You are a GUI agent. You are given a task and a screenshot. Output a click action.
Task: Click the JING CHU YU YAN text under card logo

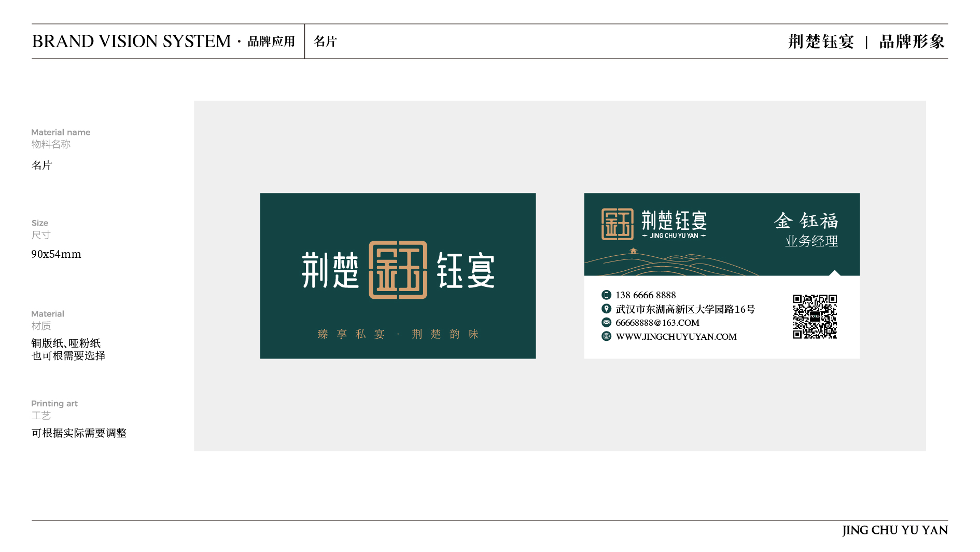tap(674, 236)
